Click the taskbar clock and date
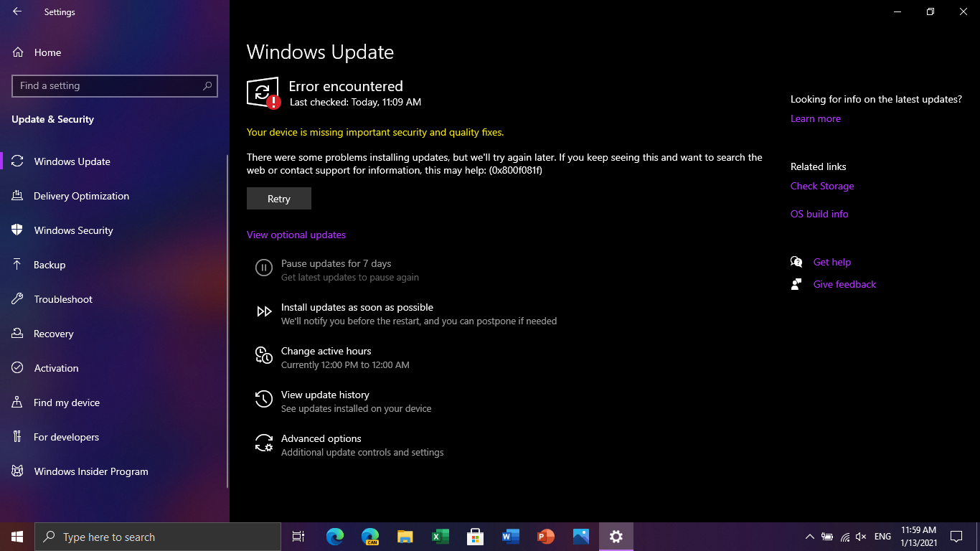 click(x=918, y=537)
